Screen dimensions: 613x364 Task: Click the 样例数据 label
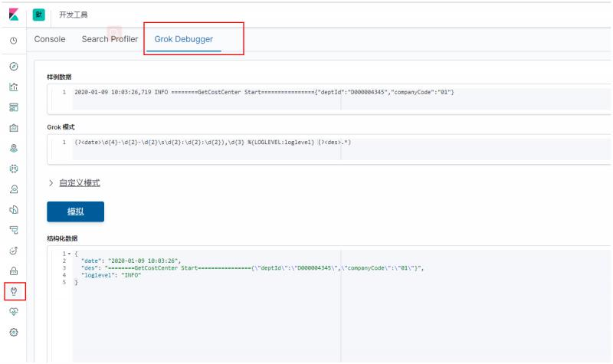(x=59, y=77)
